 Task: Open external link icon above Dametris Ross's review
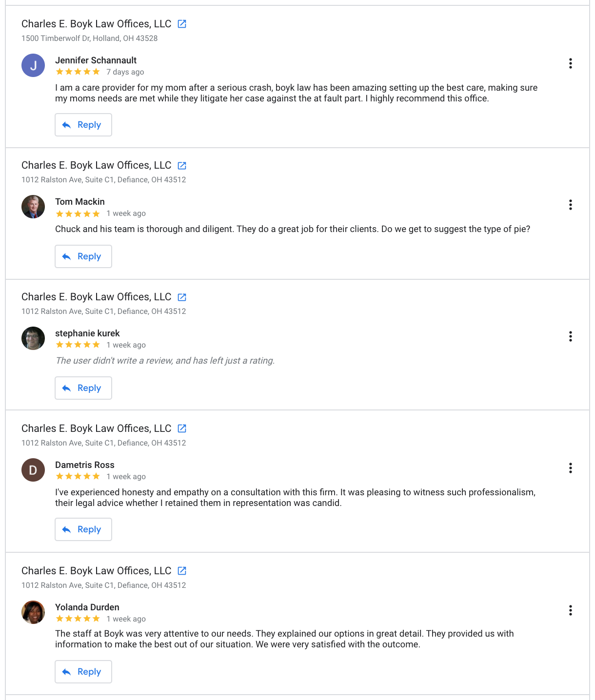[x=182, y=428]
